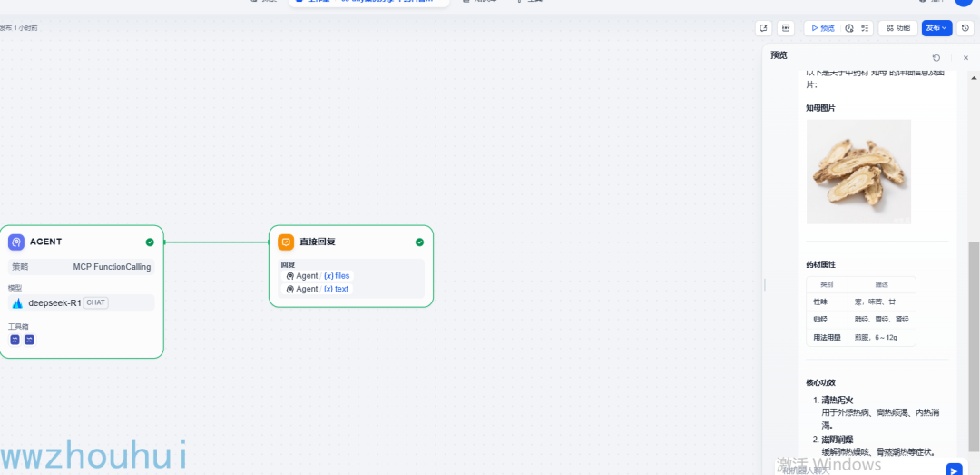Select the AGENT node title
The image size is (980, 475).
tap(46, 242)
